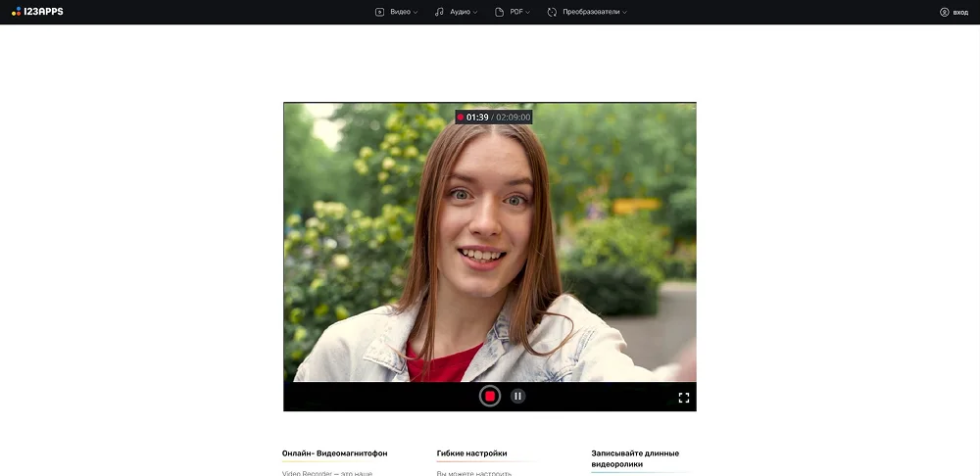The image size is (980, 476).
Task: Click the video play icon beside Видео
Action: (379, 12)
